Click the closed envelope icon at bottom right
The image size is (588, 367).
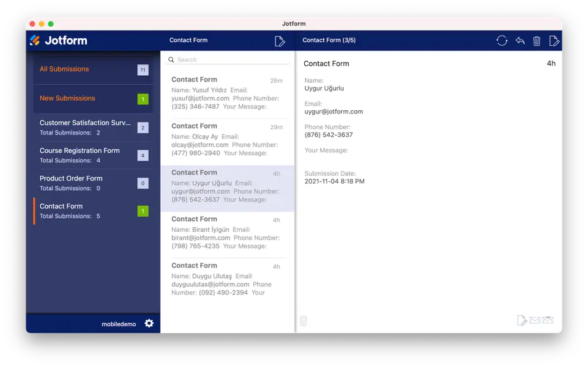535,320
